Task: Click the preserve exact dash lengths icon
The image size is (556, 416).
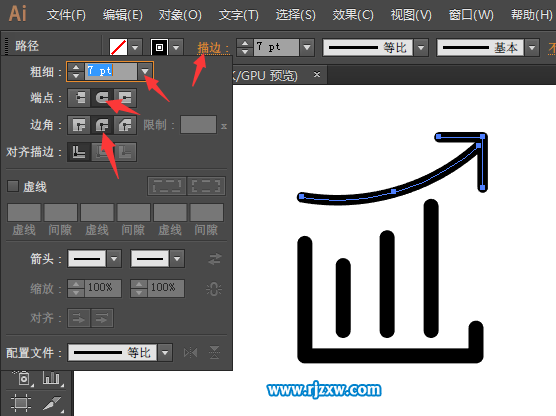Action: (167, 186)
